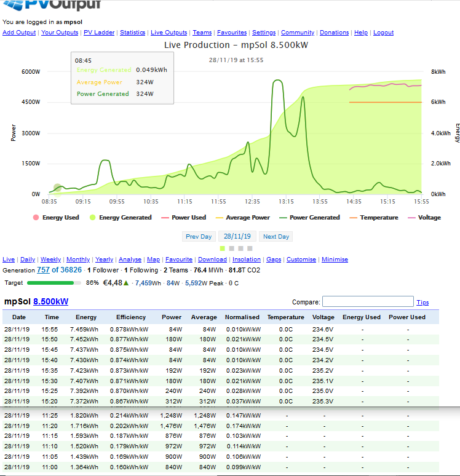Toggle Voltage series in chart legend
The image size is (460, 476).
[x=429, y=218]
